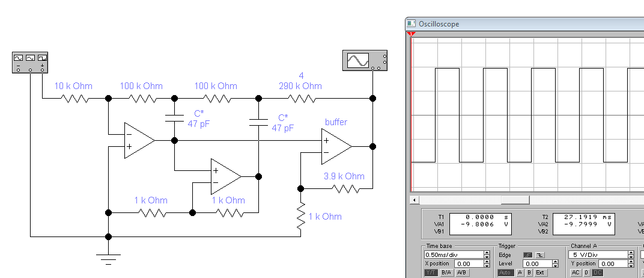
Task: Decrease X position with down arrow
Action: pos(487,266)
